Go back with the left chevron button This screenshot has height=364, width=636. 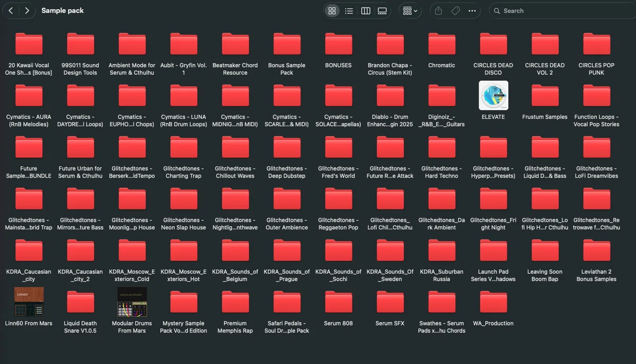click(x=11, y=11)
